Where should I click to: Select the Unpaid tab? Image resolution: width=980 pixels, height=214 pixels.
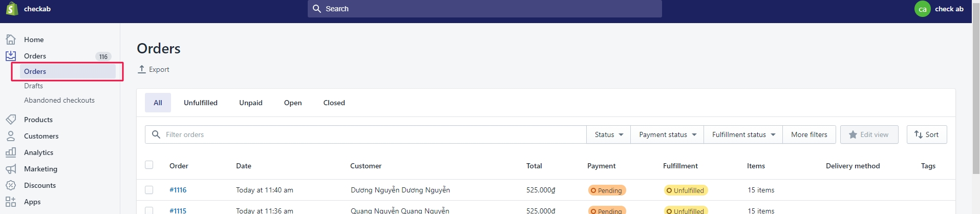point(250,103)
